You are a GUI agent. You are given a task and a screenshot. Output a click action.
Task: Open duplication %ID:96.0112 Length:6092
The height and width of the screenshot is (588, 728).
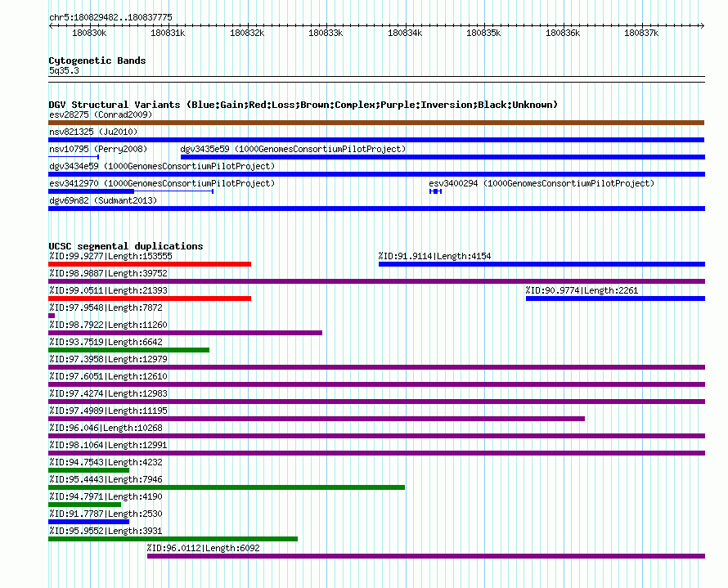(x=426, y=556)
